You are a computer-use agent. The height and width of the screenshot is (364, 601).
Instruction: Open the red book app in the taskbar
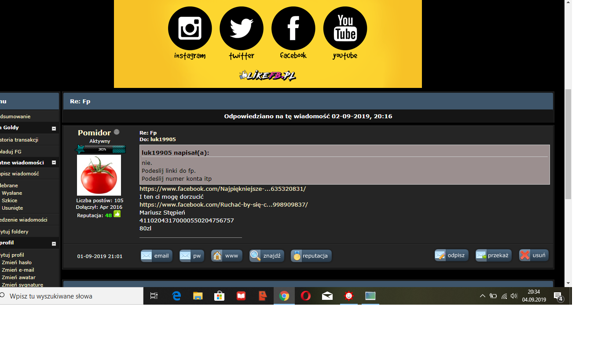tap(241, 296)
